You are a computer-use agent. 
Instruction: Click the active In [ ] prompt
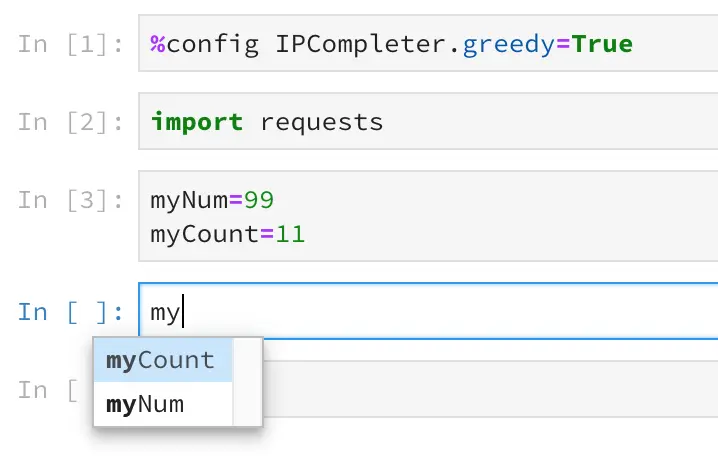[x=70, y=312]
